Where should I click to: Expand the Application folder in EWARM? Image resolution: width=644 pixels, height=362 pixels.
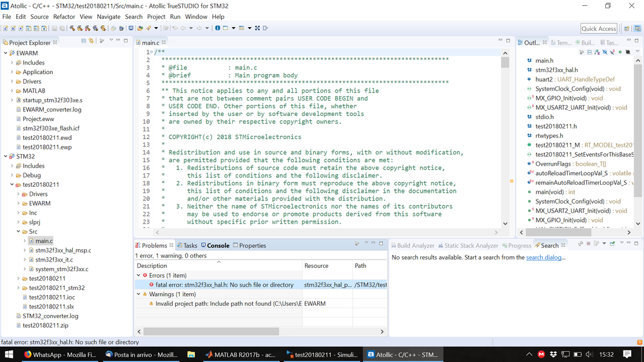tap(12, 72)
